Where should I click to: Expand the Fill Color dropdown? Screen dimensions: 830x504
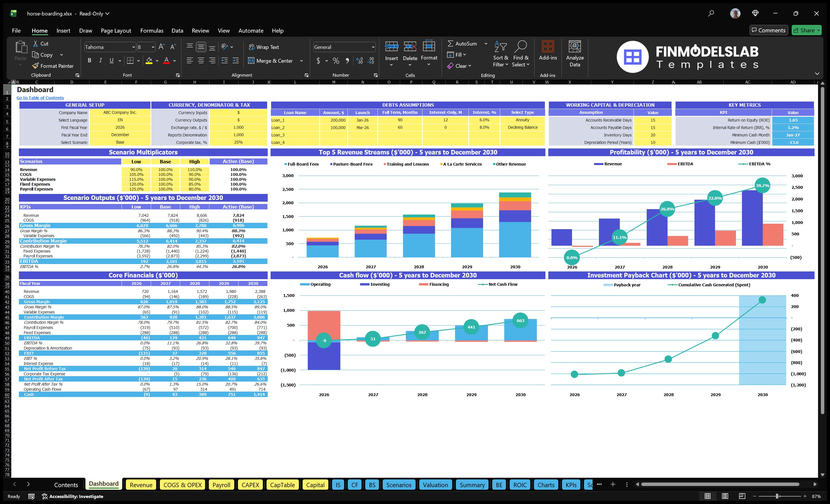tap(157, 61)
